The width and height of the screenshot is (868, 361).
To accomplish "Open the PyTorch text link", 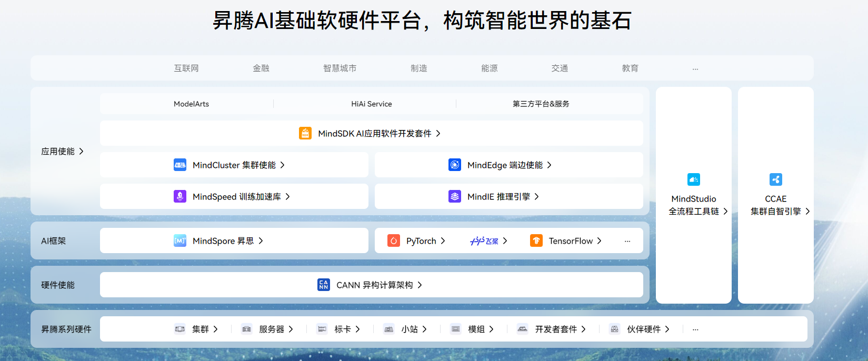I will click(421, 240).
